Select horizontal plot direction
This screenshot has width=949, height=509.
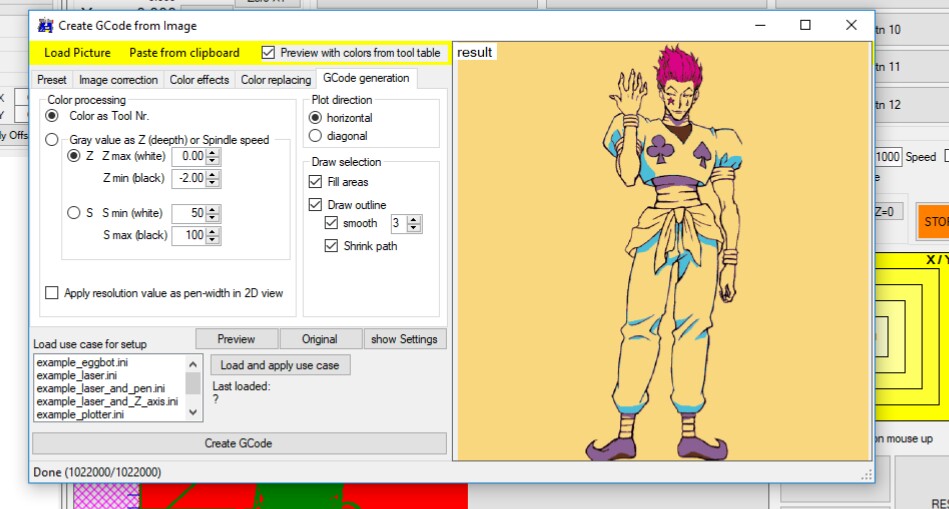315,117
